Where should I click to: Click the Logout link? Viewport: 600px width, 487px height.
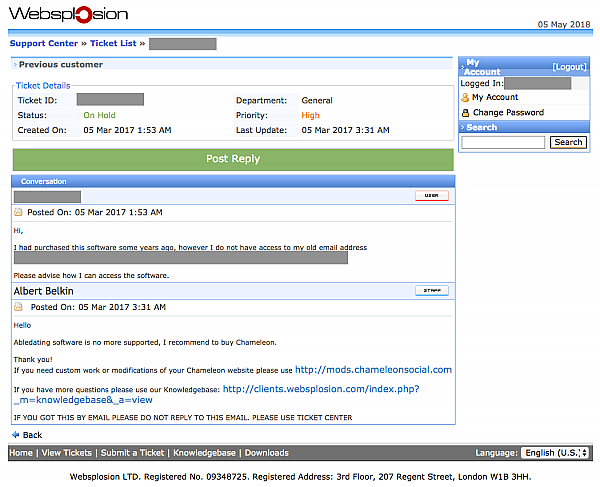pyautogui.click(x=570, y=66)
